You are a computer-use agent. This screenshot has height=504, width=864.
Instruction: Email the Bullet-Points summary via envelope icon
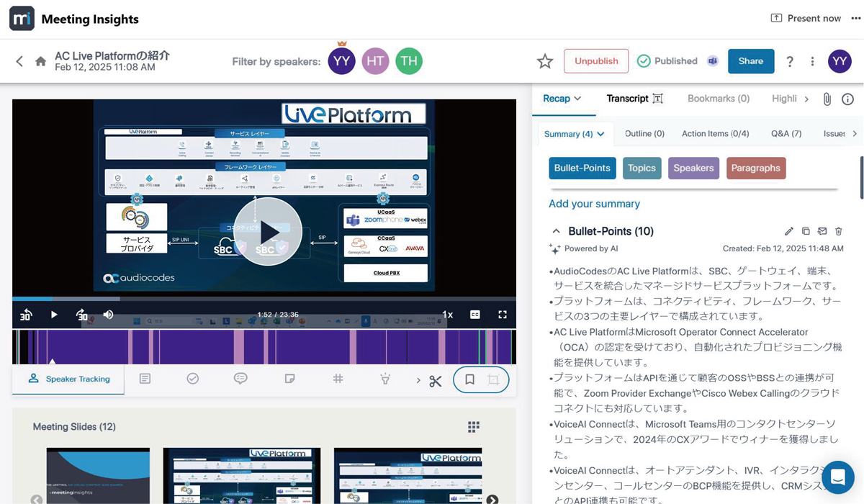822,231
